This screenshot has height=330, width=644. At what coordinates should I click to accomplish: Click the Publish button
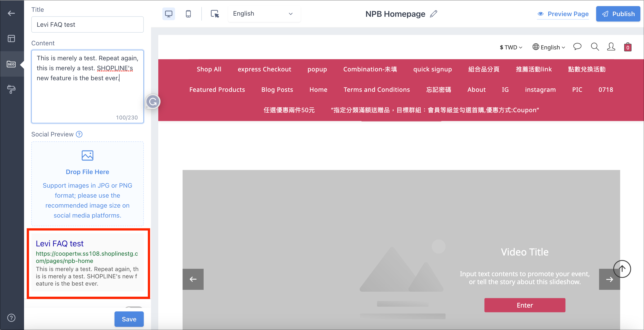tap(618, 14)
